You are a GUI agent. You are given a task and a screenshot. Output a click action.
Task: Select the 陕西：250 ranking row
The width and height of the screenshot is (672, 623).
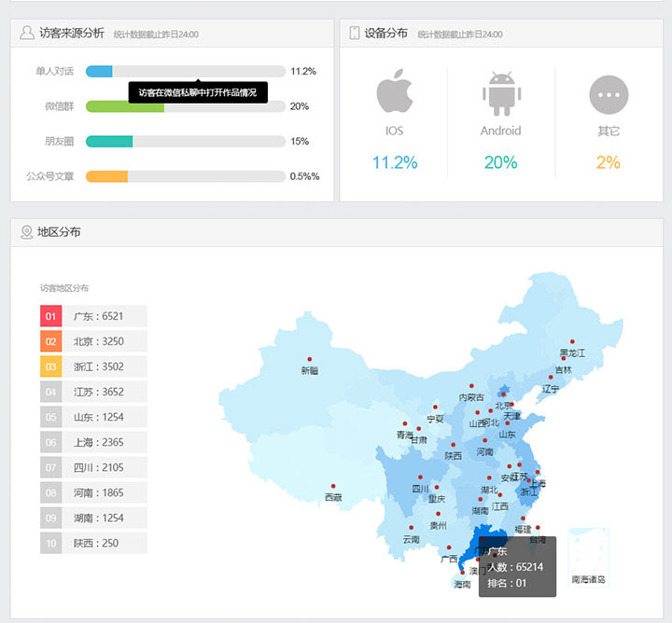pyautogui.click(x=93, y=544)
